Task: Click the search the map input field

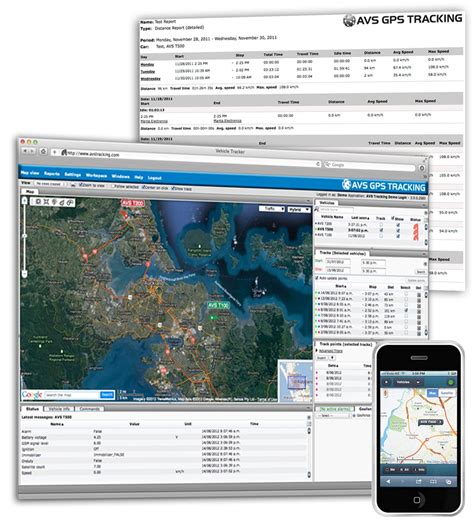Action: pos(72,395)
